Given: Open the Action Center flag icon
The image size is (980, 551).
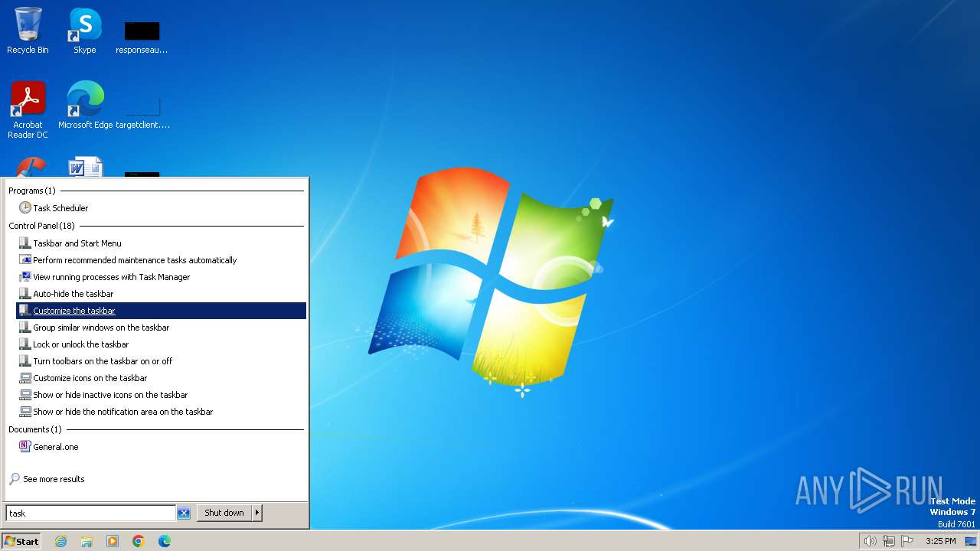Looking at the screenshot, I should coord(908,541).
